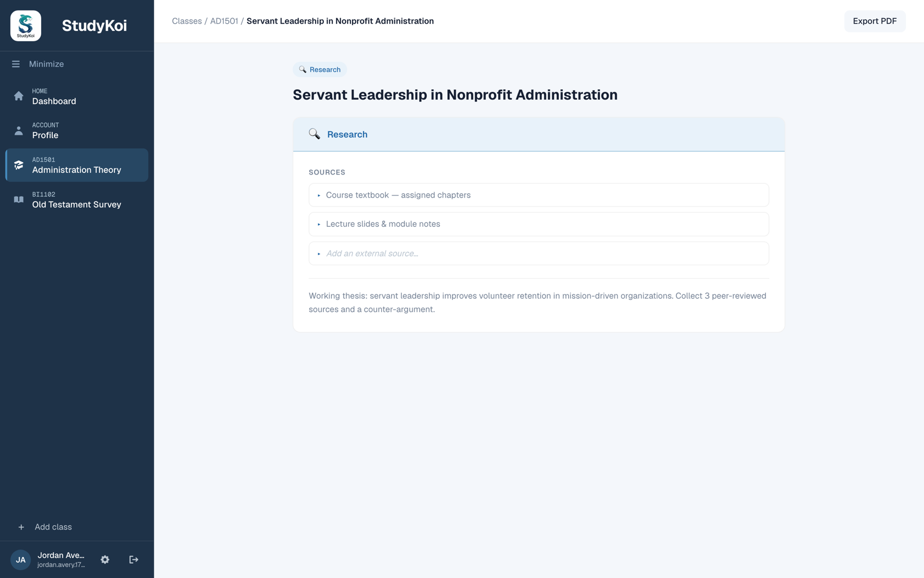Click the Export PDF button

pyautogui.click(x=875, y=21)
